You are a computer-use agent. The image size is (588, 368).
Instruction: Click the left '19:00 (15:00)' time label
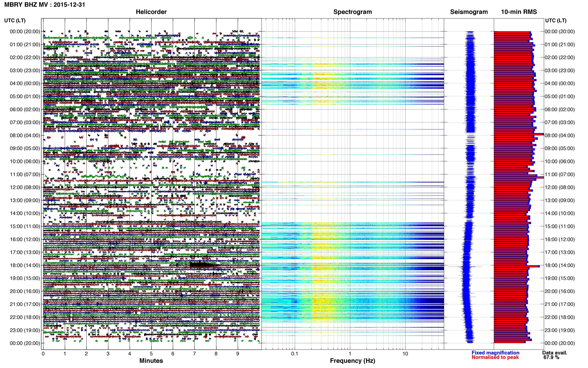tap(25, 278)
